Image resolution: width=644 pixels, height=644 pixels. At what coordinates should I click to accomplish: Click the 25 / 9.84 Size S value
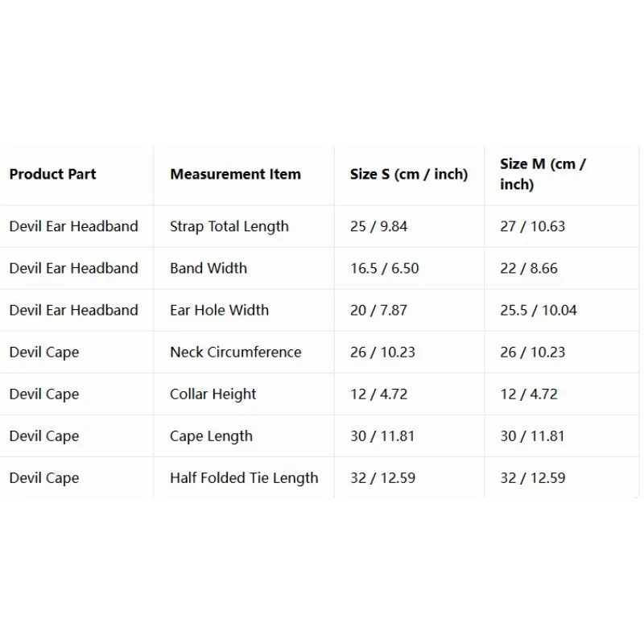point(378,226)
